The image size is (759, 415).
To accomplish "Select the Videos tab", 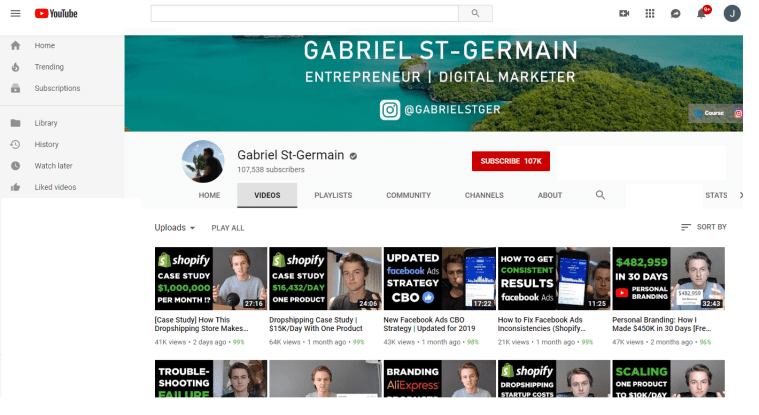I will point(267,195).
